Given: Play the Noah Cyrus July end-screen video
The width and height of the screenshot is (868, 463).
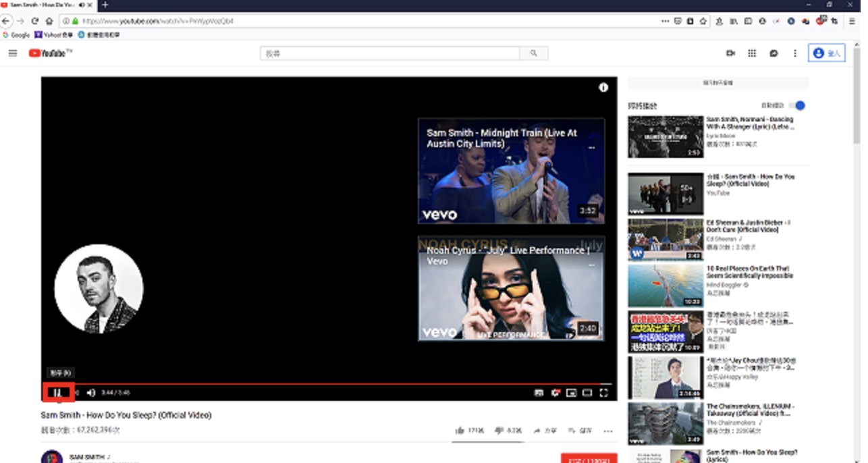Looking at the screenshot, I should click(x=511, y=288).
